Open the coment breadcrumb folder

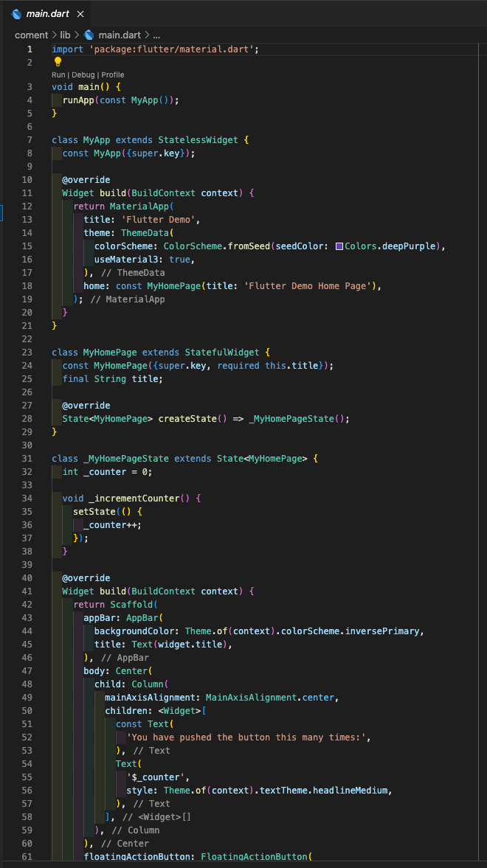pos(32,35)
